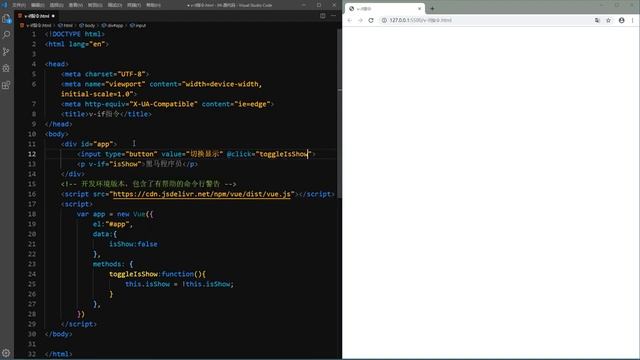Click '<html lang="en">' on line 2
Image resolution: width=640 pixels, height=360 pixels.
pyautogui.click(x=77, y=44)
